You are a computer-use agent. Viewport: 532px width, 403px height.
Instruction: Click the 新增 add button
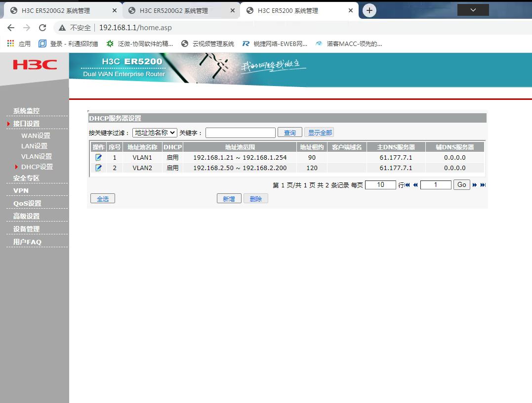pos(229,199)
